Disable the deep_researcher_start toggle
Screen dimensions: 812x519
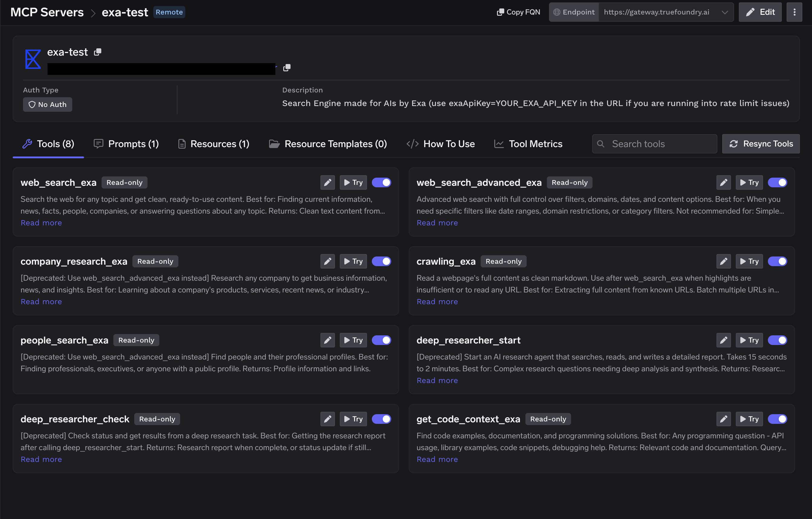777,340
